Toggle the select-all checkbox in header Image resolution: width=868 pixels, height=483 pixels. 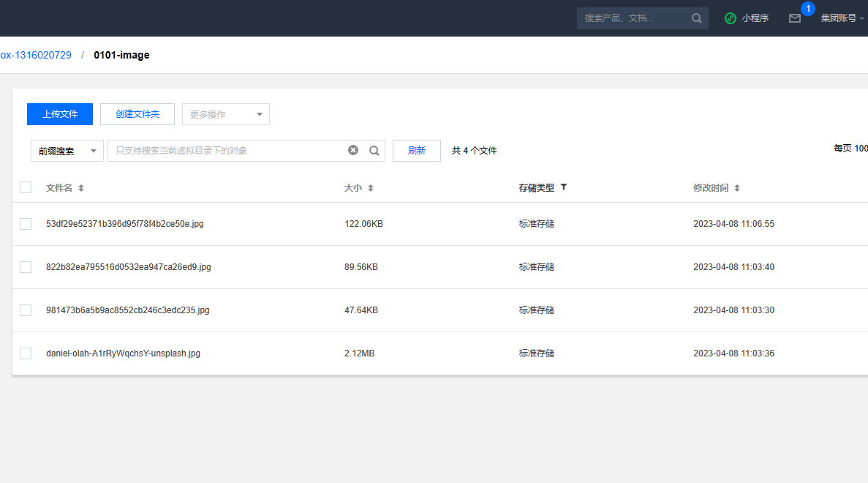(26, 187)
